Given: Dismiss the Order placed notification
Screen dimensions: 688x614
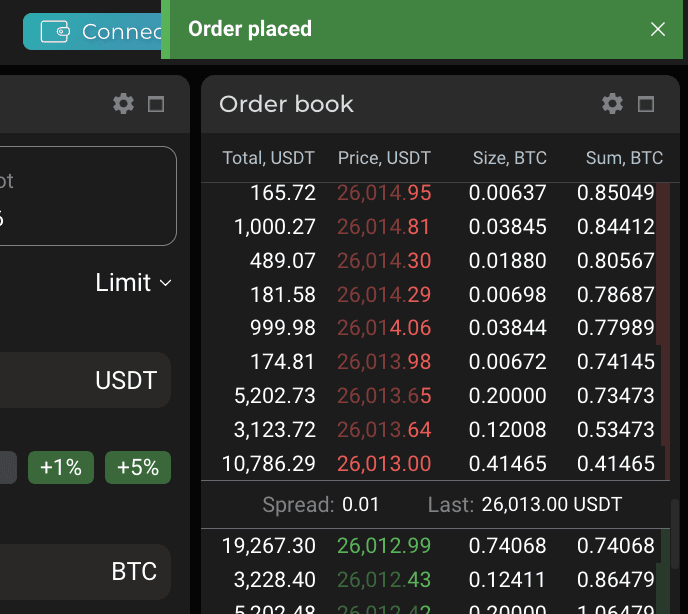Looking at the screenshot, I should [657, 29].
